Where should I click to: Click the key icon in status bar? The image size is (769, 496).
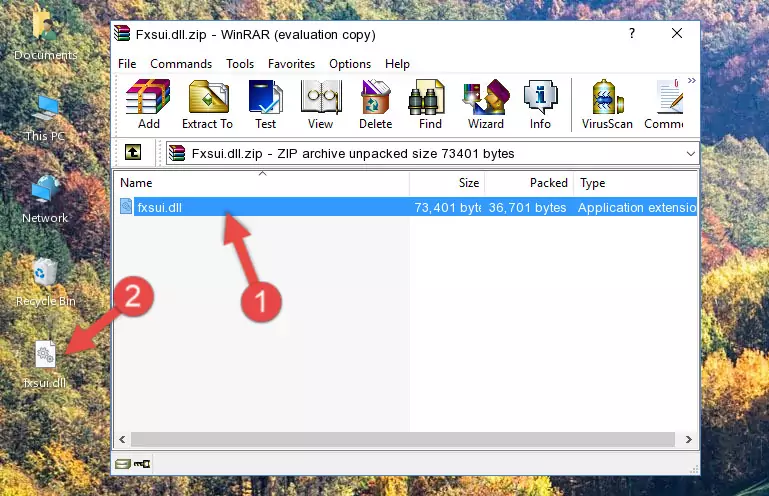(x=142, y=463)
